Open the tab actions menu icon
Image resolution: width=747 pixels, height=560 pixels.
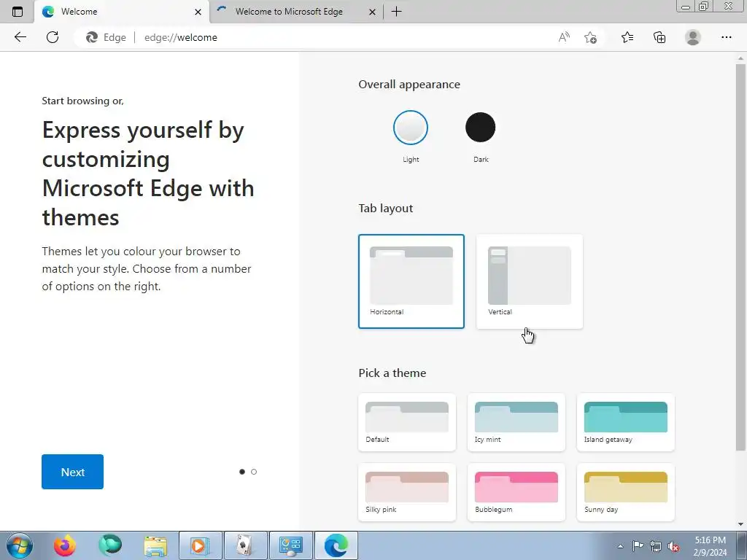click(18, 12)
